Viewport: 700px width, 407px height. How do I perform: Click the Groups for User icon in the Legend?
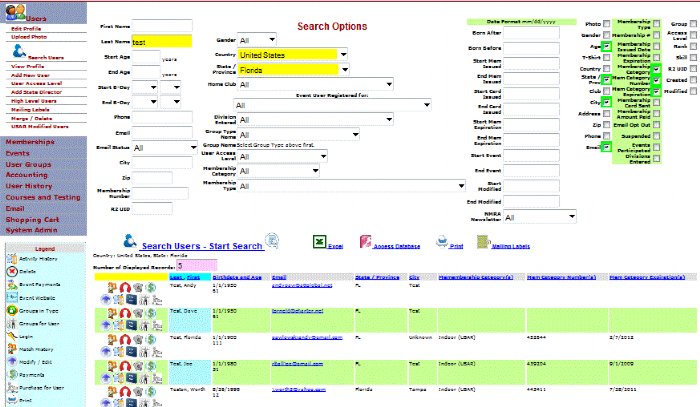[12, 323]
